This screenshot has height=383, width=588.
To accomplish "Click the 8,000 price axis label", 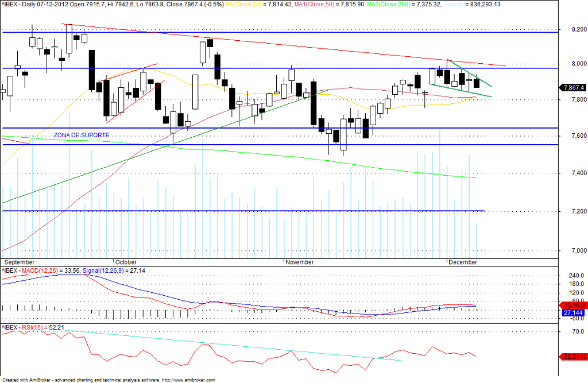I will [579, 64].
